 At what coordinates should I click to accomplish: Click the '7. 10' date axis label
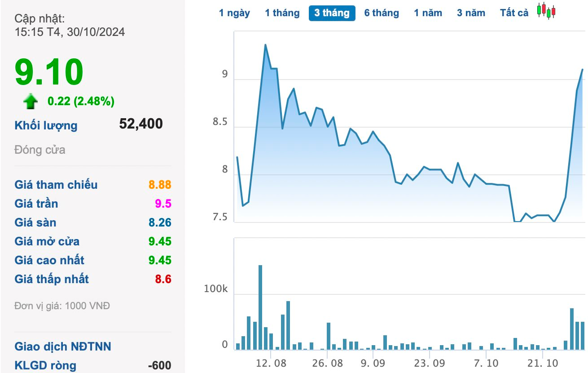pyautogui.click(x=487, y=363)
